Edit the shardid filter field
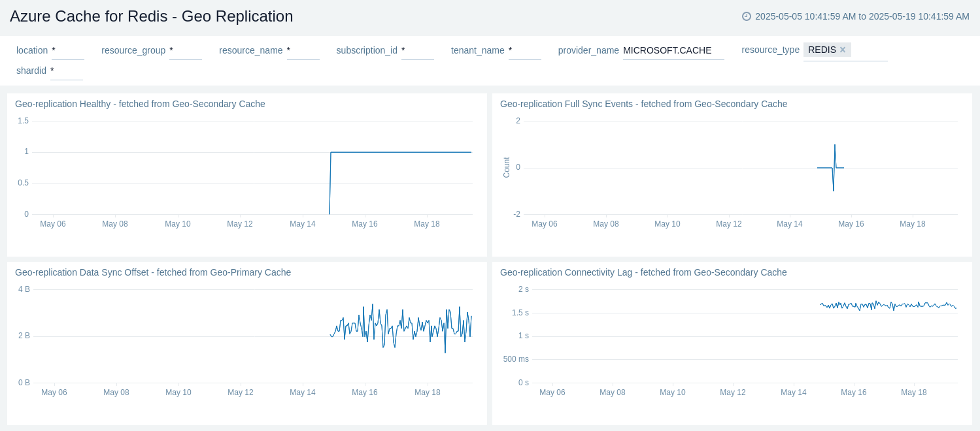This screenshot has height=431, width=980. (x=67, y=71)
